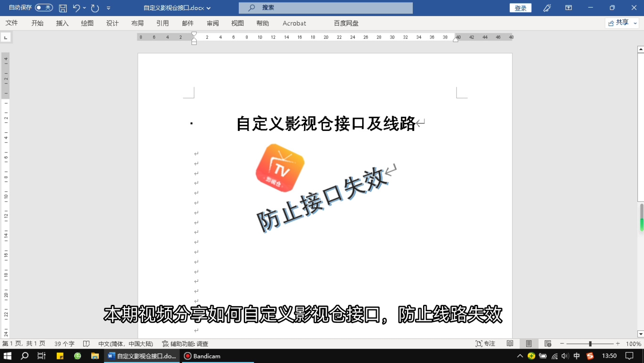644x363 pixels.
Task: Click the vertical scrollbar up arrow
Action: click(640, 49)
